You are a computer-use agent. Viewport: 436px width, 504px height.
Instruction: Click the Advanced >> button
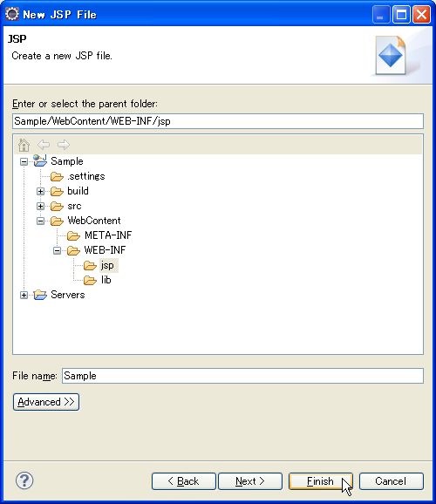46,402
